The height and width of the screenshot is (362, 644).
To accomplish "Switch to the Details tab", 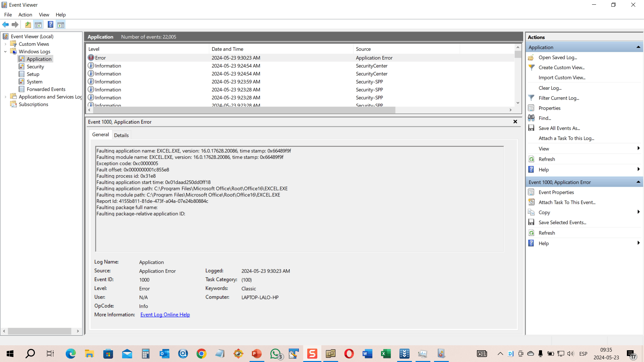I will pos(121,135).
